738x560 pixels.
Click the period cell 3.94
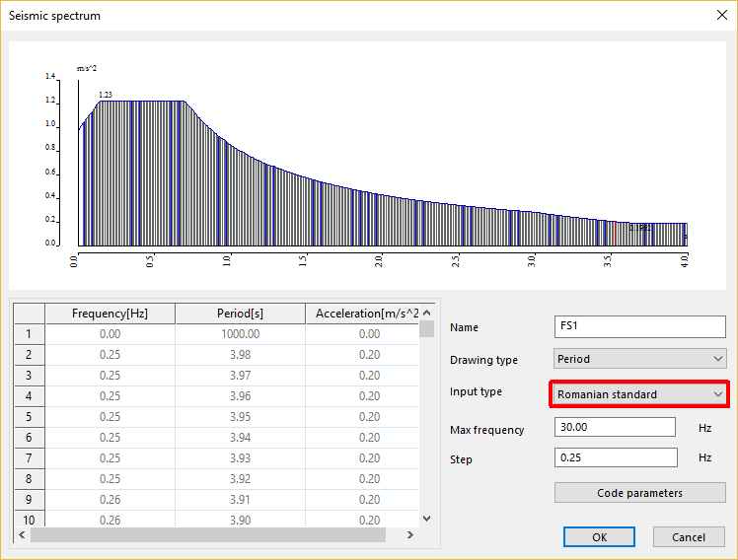point(240,438)
